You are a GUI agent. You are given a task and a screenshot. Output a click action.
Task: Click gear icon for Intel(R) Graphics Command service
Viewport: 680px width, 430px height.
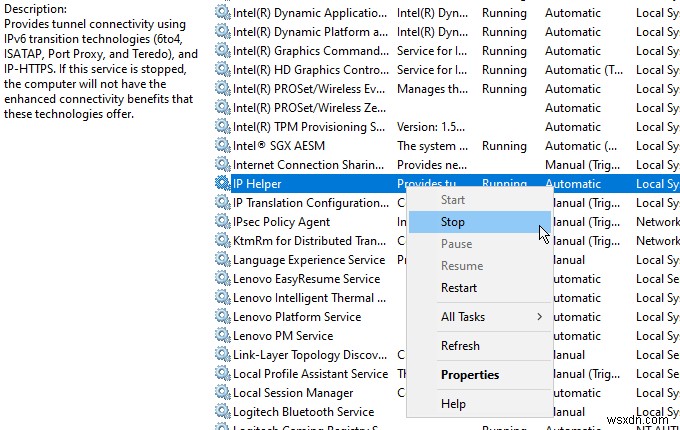222,51
